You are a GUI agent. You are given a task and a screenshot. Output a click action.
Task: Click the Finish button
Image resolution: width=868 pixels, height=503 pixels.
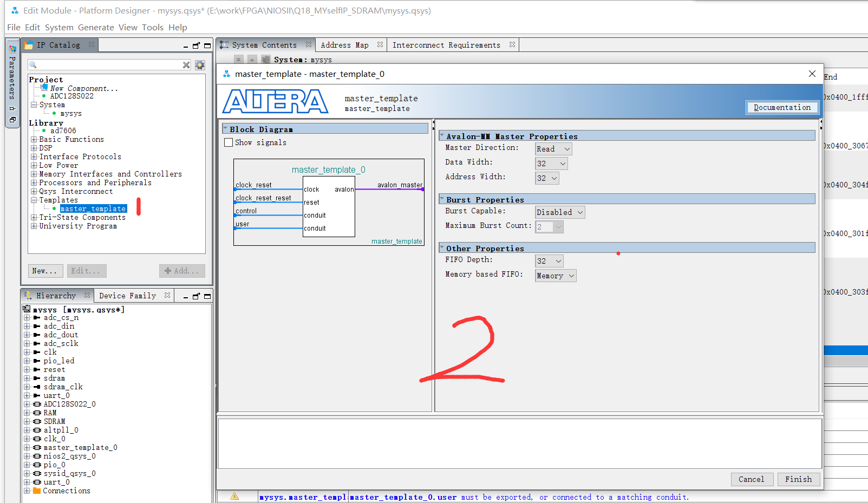[799, 479]
